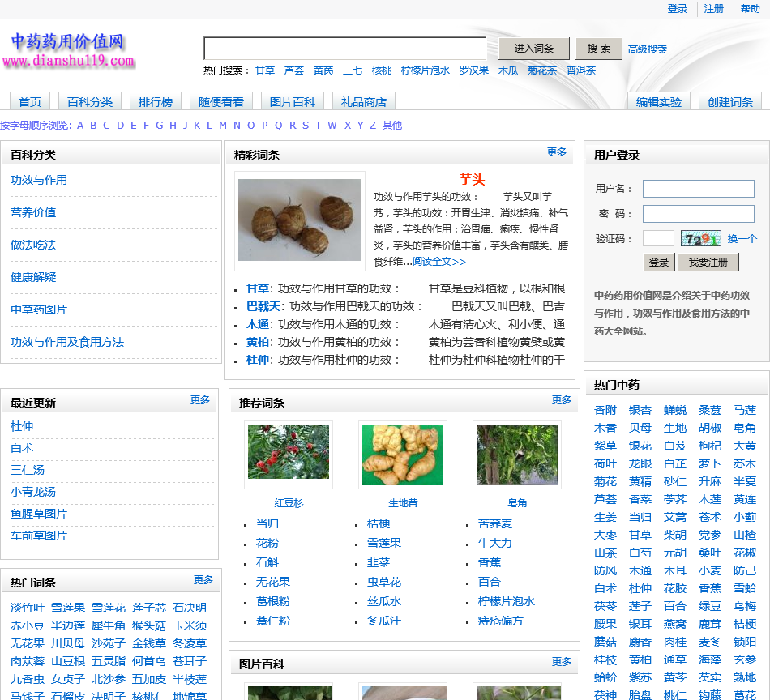The width and height of the screenshot is (770, 700).
Task: Open the 芋头 article title
Action: [472, 179]
